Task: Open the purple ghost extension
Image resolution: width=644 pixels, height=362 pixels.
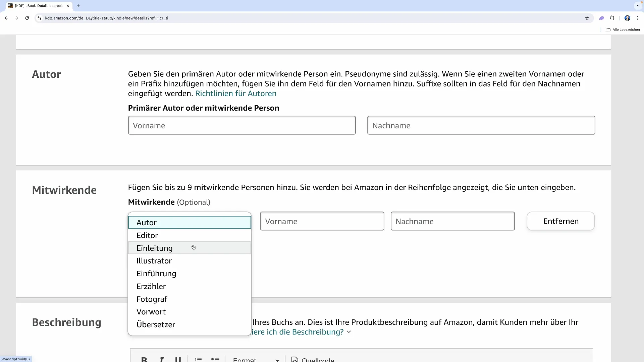Action: pyautogui.click(x=601, y=18)
